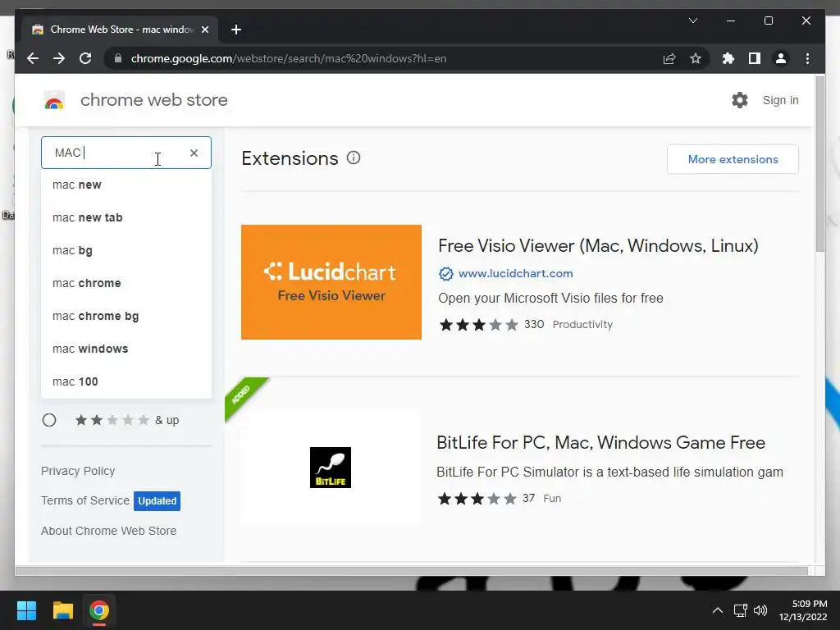Click the Free Visio Viewer star rating

click(x=478, y=325)
